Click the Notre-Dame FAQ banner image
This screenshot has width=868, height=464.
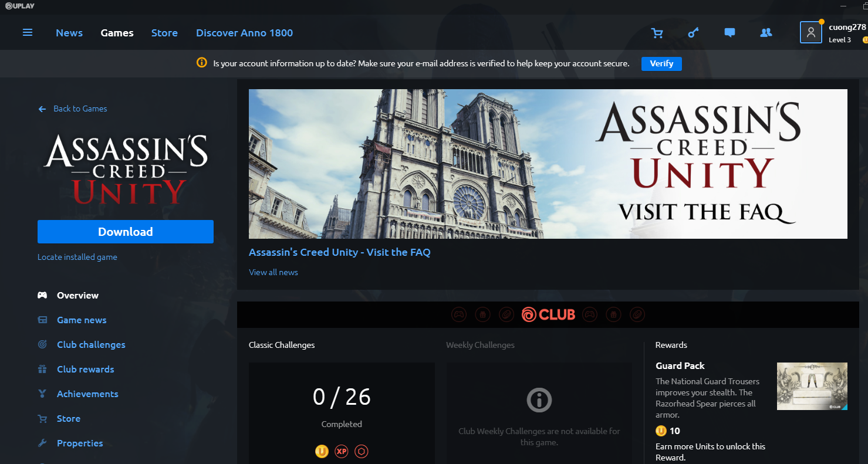(548, 164)
